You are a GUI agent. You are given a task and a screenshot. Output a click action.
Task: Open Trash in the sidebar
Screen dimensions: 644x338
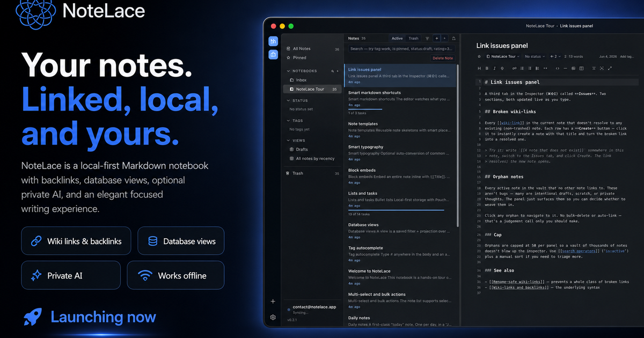click(312, 173)
